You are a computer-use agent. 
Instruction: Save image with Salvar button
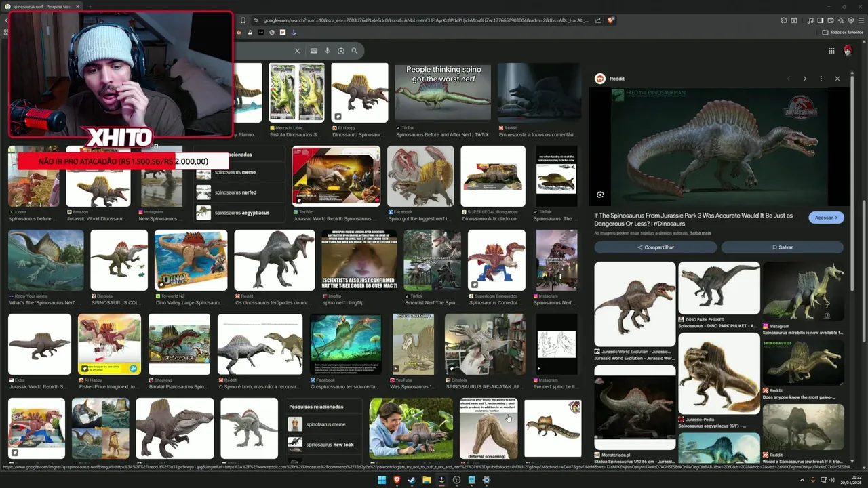pyautogui.click(x=782, y=247)
